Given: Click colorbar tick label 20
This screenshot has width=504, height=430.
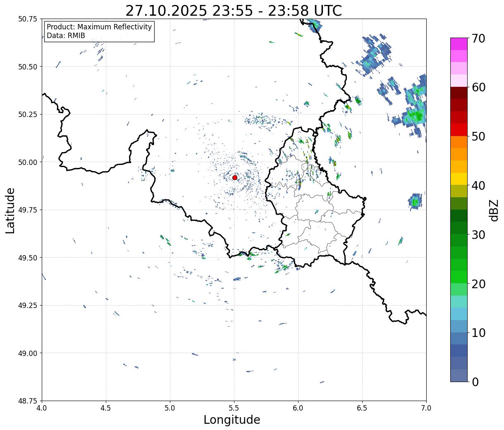Looking at the screenshot, I should pos(478,284).
